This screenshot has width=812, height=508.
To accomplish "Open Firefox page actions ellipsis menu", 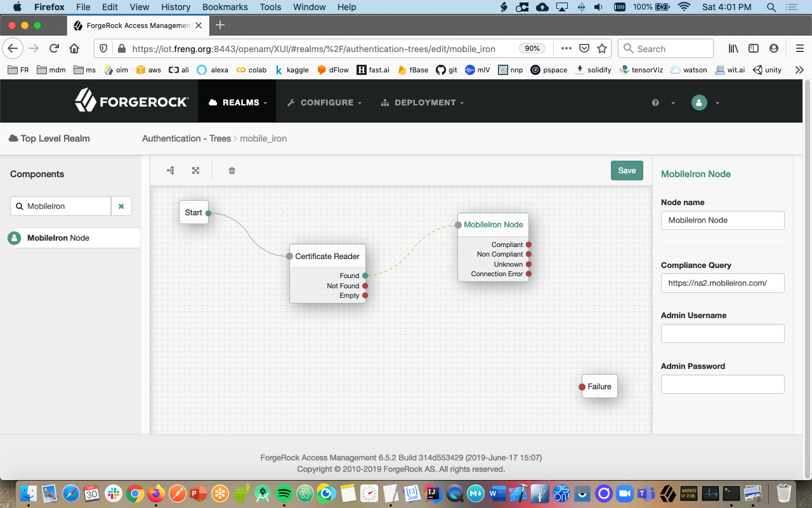I will point(566,48).
